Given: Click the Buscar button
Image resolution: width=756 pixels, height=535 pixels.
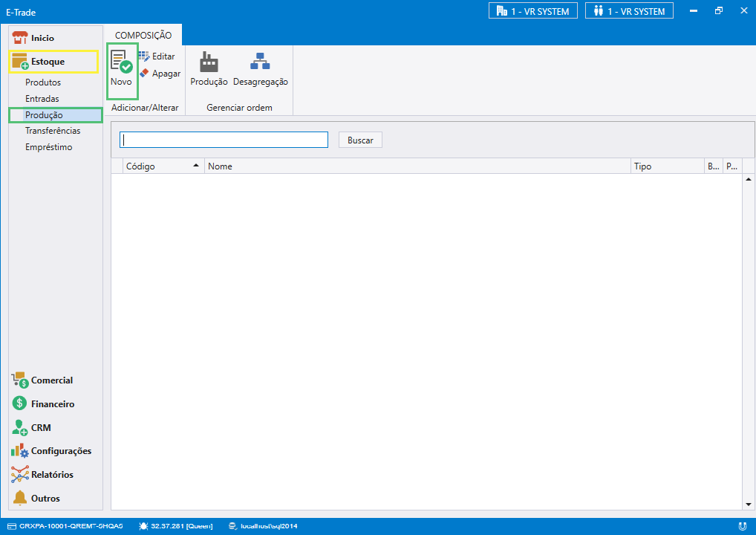Looking at the screenshot, I should [x=360, y=140].
